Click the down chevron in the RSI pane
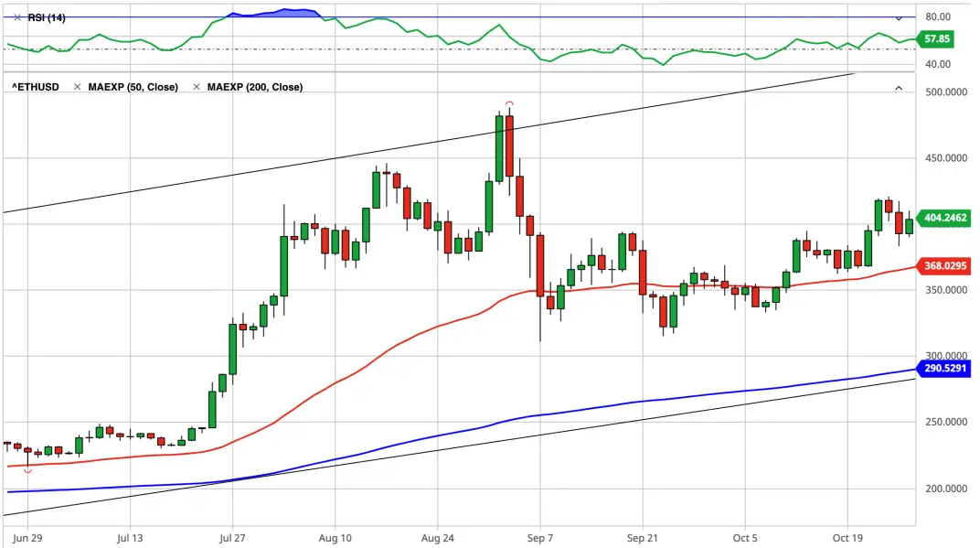Image resolution: width=980 pixels, height=548 pixels. point(899,18)
